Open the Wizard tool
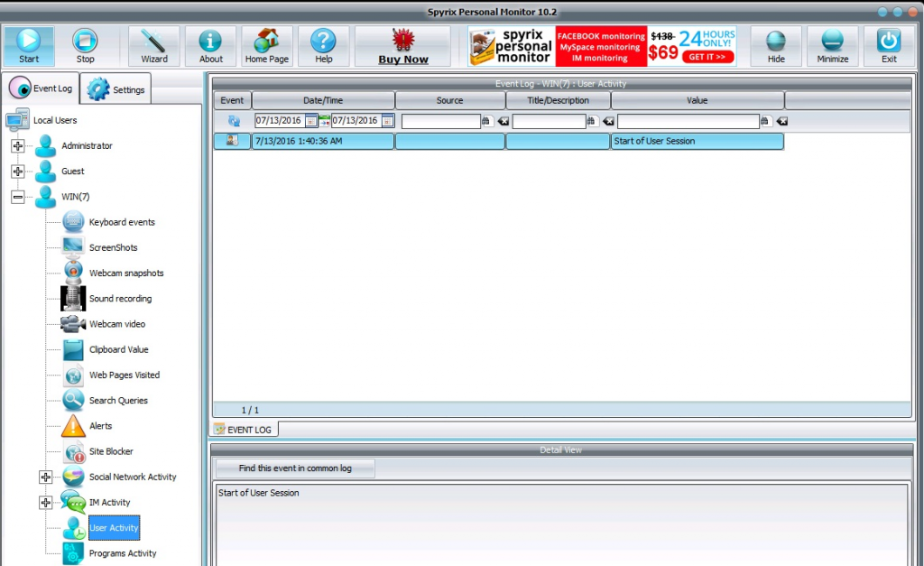924x566 pixels. pyautogui.click(x=154, y=46)
